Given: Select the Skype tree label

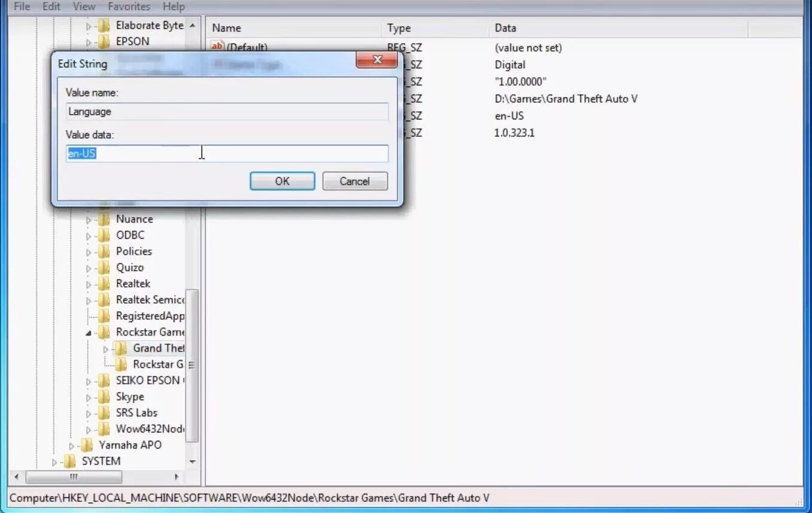Looking at the screenshot, I should [x=130, y=396].
